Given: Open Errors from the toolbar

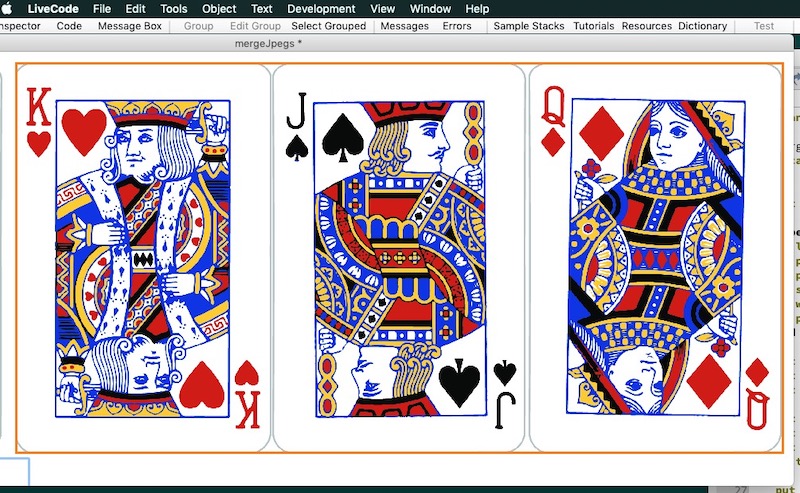Looking at the screenshot, I should click(457, 26).
